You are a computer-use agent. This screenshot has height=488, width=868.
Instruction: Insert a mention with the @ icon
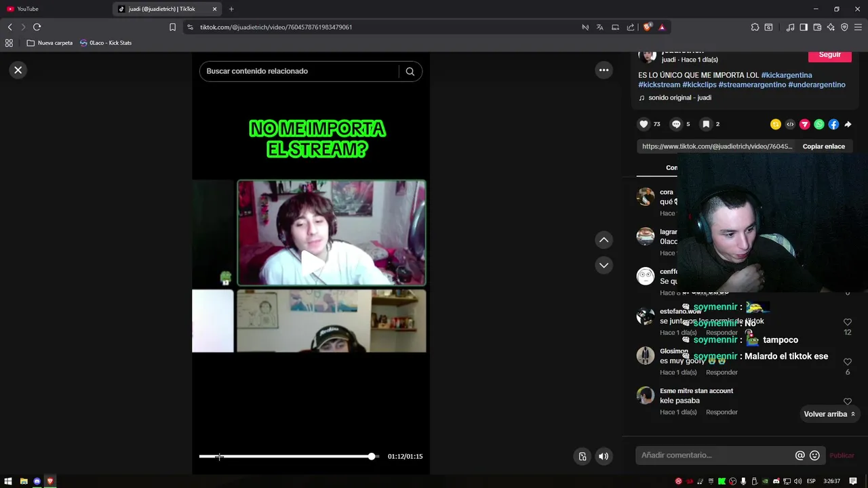tap(800, 455)
